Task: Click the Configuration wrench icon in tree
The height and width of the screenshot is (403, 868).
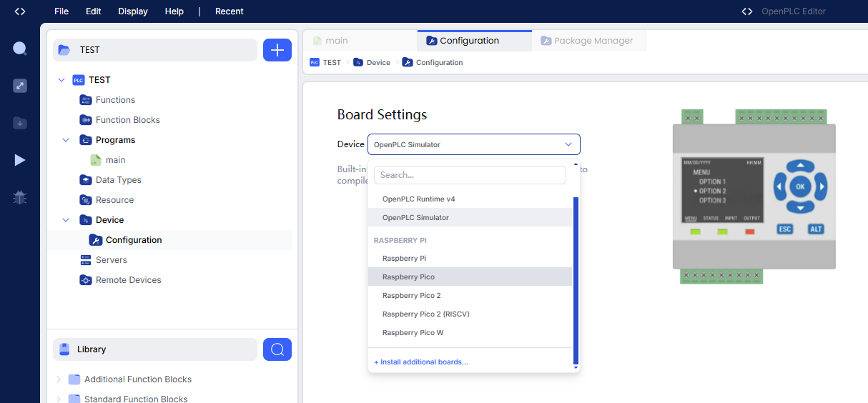Action: [95, 240]
